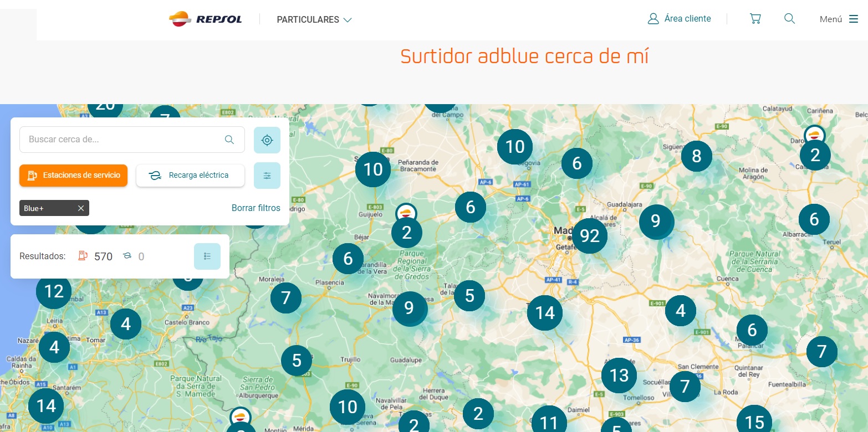The image size is (868, 432).
Task: Toggle Recarga eléctrica filter
Action: click(190, 176)
